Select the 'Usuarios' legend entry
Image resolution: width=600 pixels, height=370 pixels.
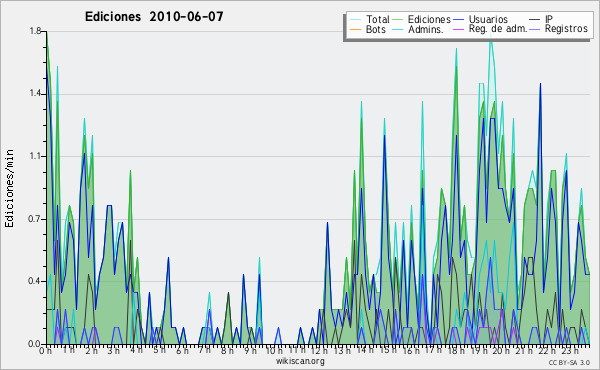click(x=488, y=19)
